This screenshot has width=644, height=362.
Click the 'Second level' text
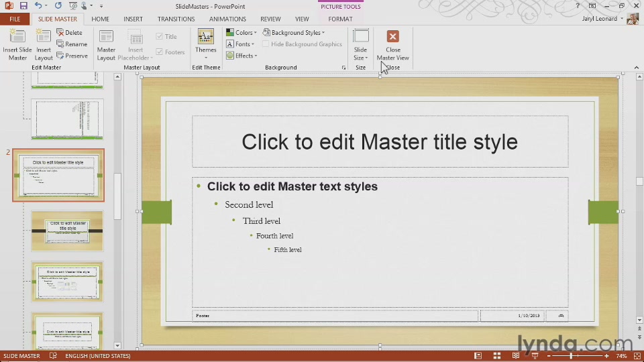pos(249,204)
